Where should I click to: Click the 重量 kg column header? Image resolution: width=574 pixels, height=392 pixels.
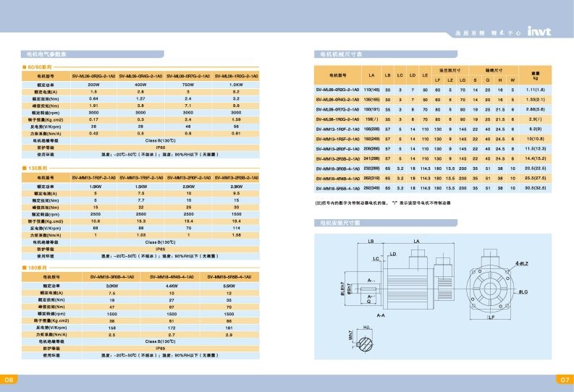point(535,74)
